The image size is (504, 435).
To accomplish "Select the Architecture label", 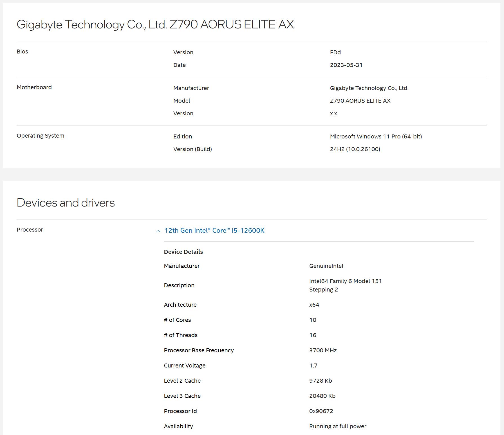I will point(180,305).
